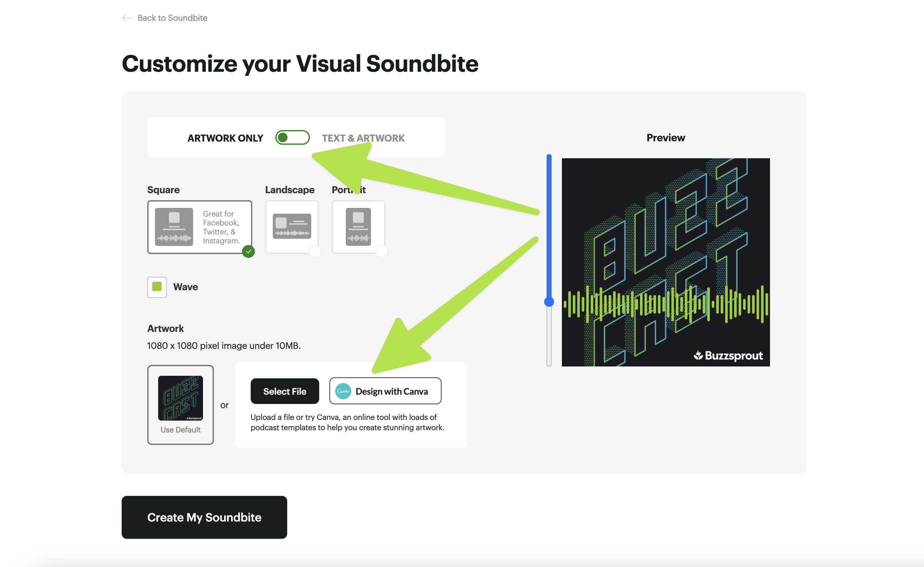Click the Buzzsprout logo in preview
This screenshot has height=567, width=924.
click(728, 355)
